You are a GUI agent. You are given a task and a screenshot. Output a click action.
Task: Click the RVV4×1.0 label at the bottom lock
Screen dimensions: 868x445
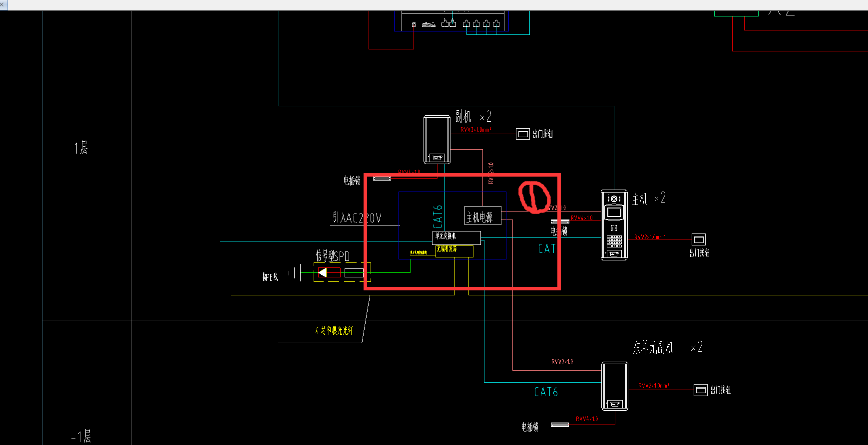[587, 419]
